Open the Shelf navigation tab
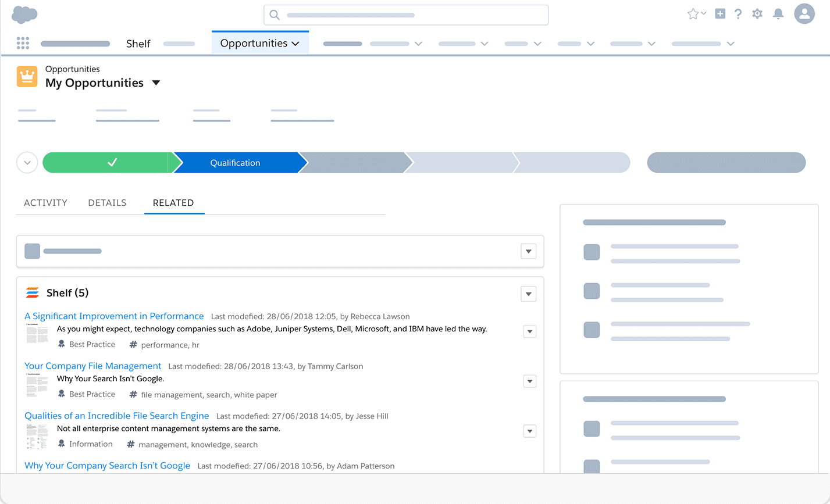830x504 pixels. click(138, 44)
